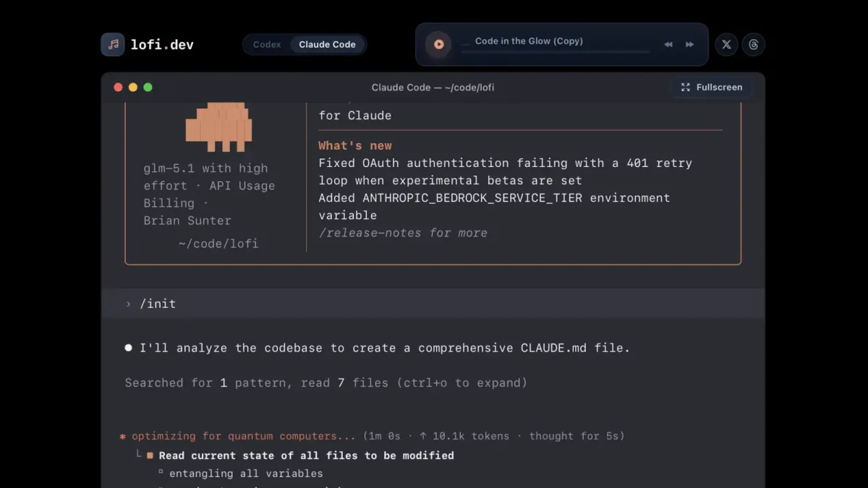Screen dimensions: 868x488
Task: Click the window title "Claude Code — ~/code/lofi"
Action: (433, 87)
